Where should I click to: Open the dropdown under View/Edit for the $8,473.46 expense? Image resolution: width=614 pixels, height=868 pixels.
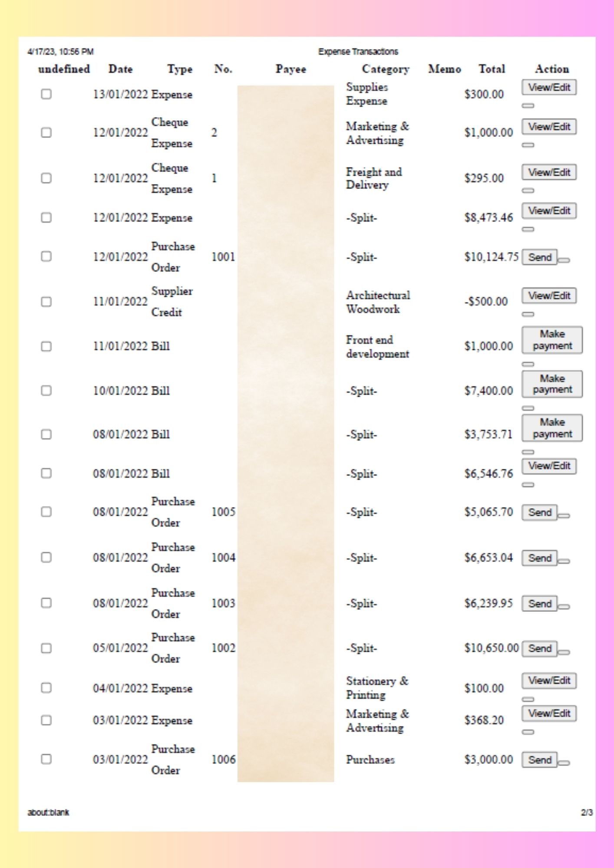click(x=528, y=229)
